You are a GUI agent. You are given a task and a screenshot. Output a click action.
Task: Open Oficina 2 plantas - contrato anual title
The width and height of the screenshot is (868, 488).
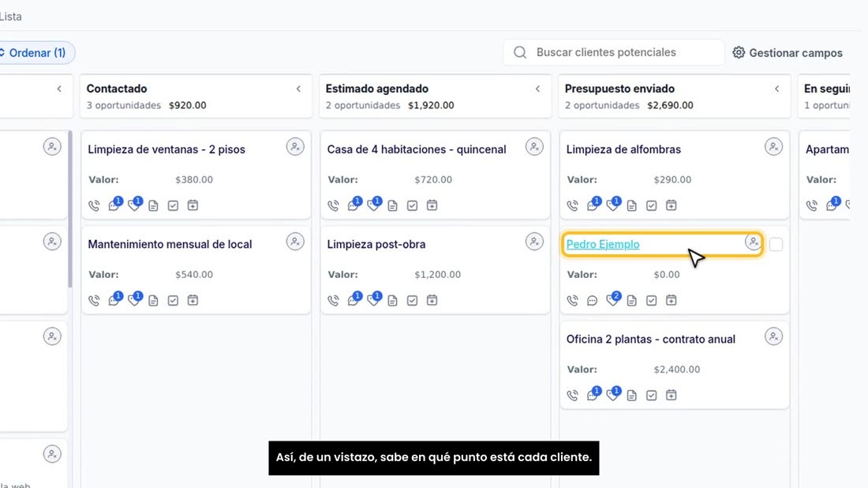click(650, 339)
